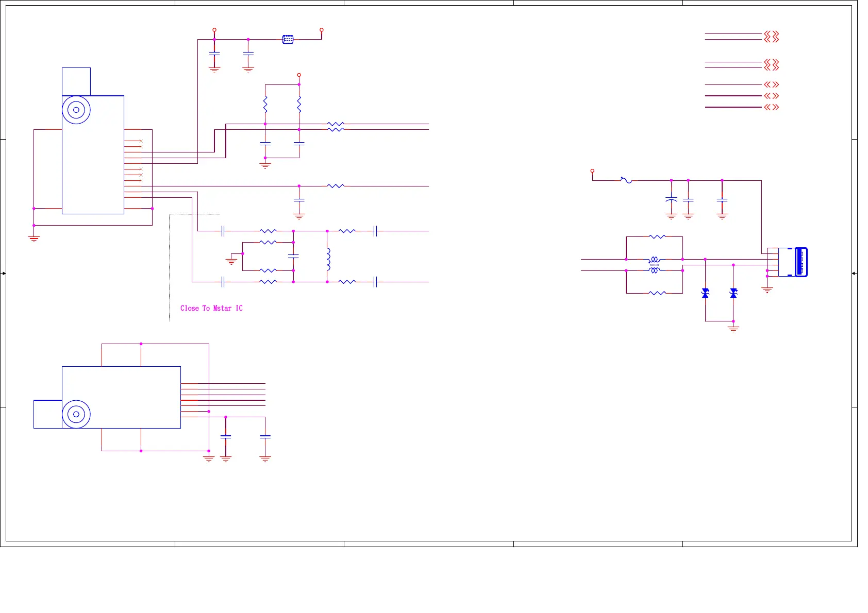Click the vertical inductor coil symbol
Viewport: 868px width, 613px height.
[328, 259]
